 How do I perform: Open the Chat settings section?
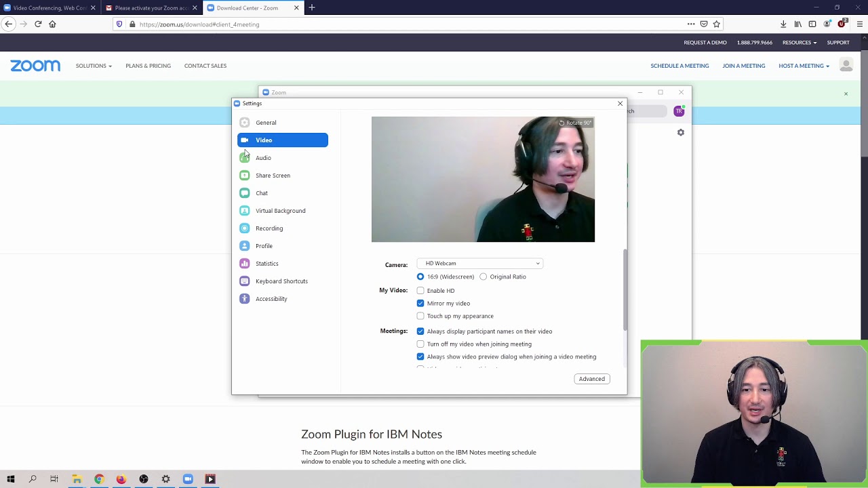point(282,193)
